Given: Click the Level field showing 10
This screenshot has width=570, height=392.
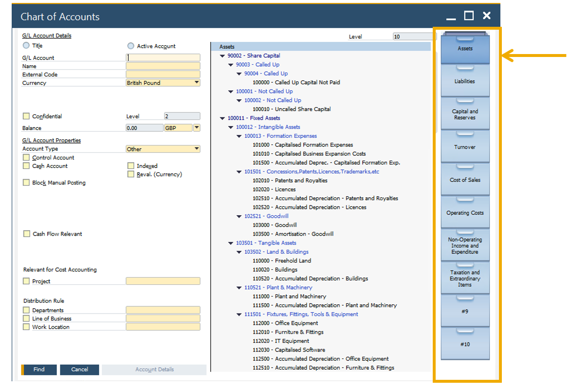Looking at the screenshot, I should (x=414, y=37).
